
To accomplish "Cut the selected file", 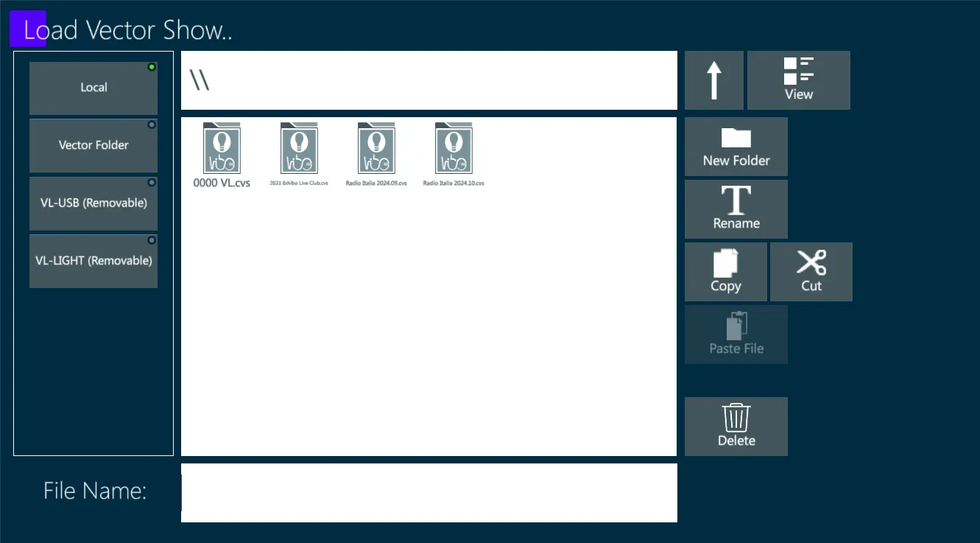I will tap(811, 272).
